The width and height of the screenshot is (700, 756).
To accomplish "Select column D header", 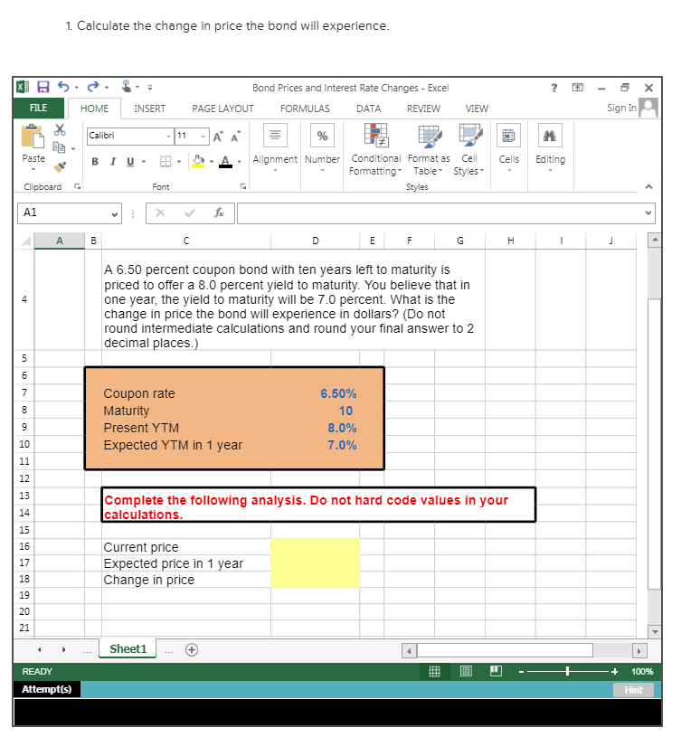I will click(316, 241).
